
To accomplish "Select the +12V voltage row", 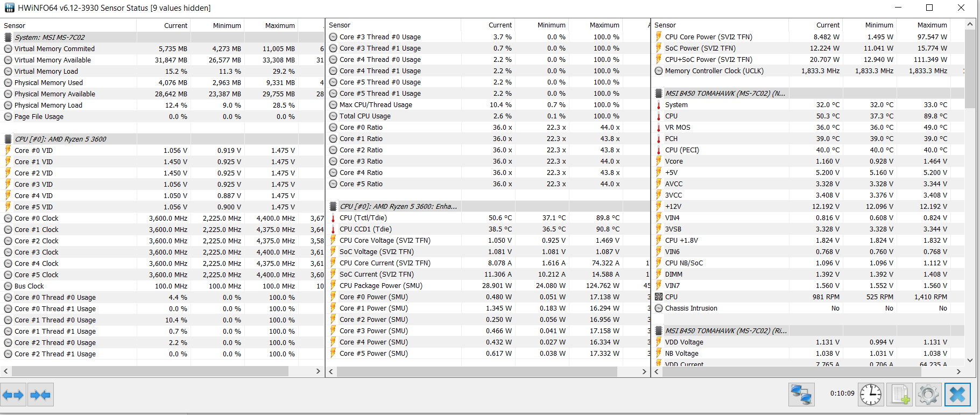I will pyautogui.click(x=808, y=207).
